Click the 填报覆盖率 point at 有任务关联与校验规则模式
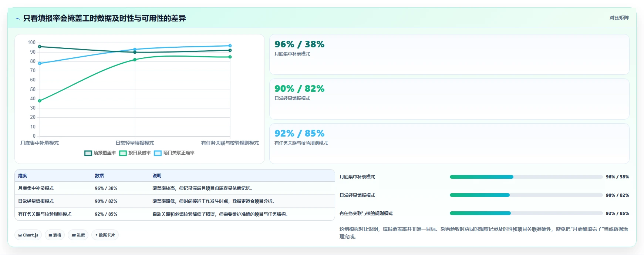The image size is (644, 255). pos(230,50)
